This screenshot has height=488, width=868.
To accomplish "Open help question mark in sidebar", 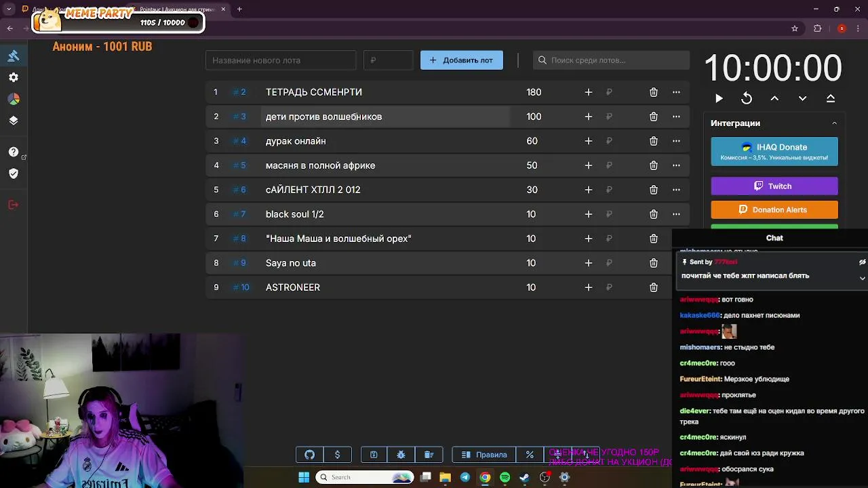I will (x=13, y=152).
